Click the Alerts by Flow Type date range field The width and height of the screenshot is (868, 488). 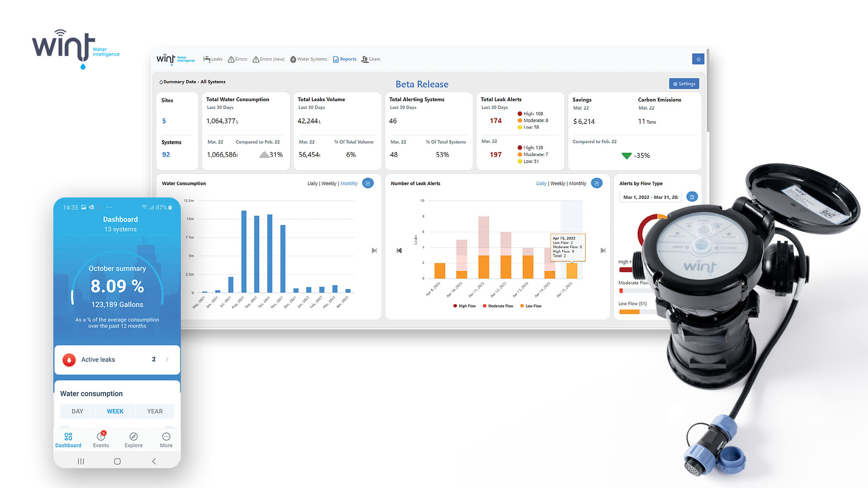coord(650,197)
